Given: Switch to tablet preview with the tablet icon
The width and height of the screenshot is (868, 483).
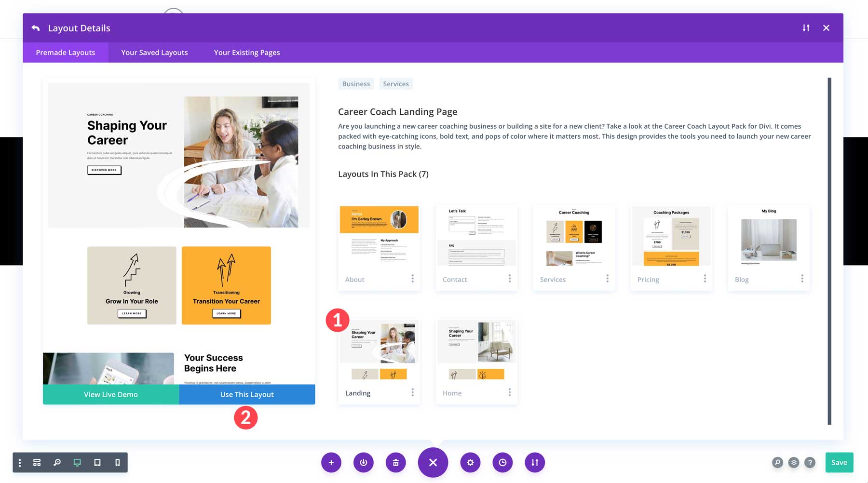Looking at the screenshot, I should [97, 462].
